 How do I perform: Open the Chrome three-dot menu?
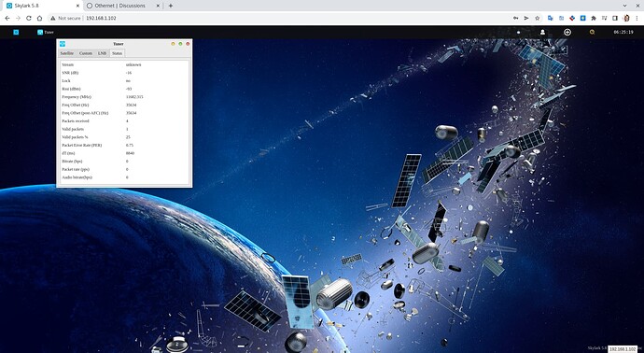[x=637, y=18]
